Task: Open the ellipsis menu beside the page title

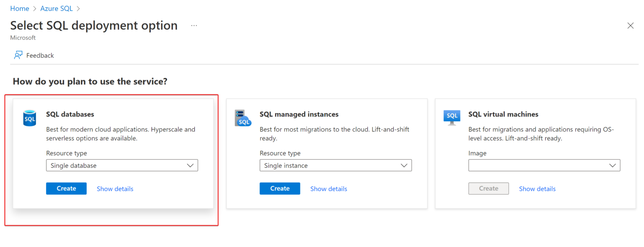Action: tap(194, 25)
